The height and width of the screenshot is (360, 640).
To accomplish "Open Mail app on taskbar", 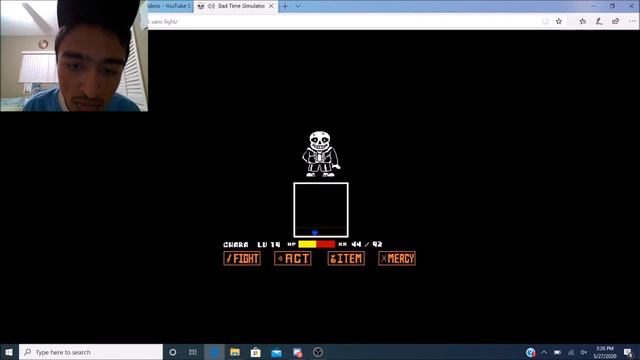I will [276, 352].
